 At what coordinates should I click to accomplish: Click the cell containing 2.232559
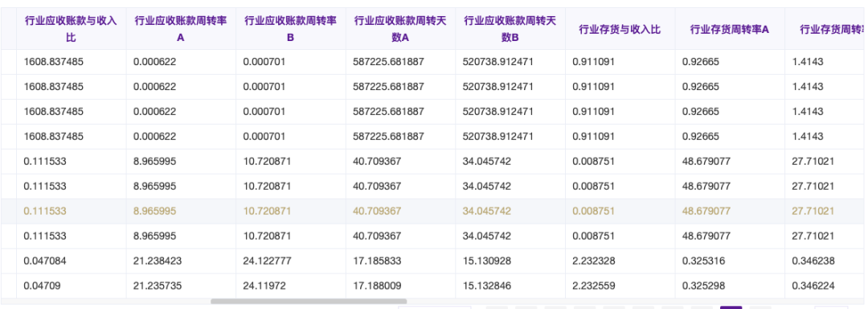tap(620, 286)
